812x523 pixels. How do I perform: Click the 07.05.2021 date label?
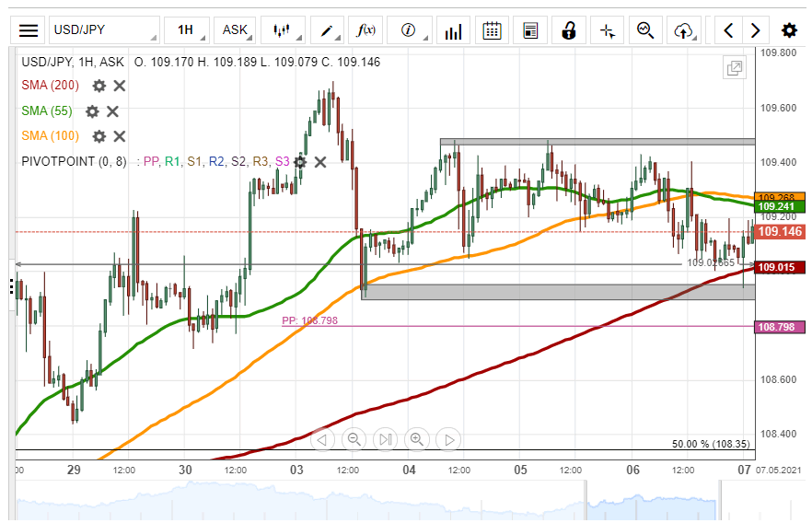[x=778, y=471]
